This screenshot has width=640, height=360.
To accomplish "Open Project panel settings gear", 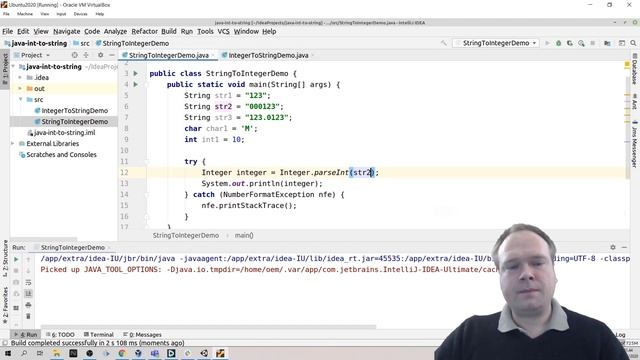I will 100,55.
